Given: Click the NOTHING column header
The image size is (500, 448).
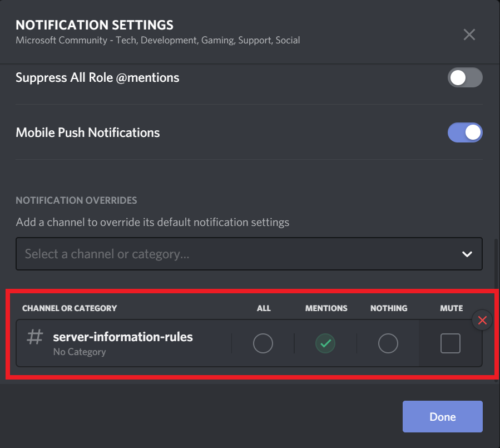Looking at the screenshot, I should point(389,308).
